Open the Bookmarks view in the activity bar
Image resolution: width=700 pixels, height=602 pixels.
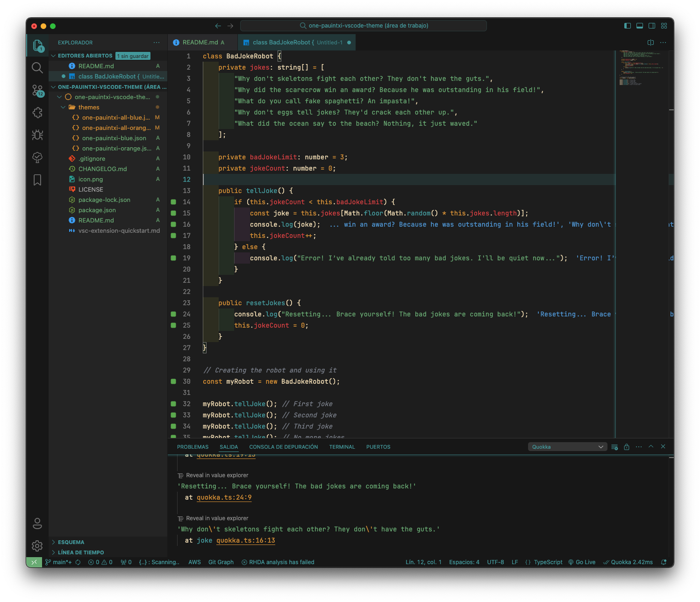click(x=37, y=180)
